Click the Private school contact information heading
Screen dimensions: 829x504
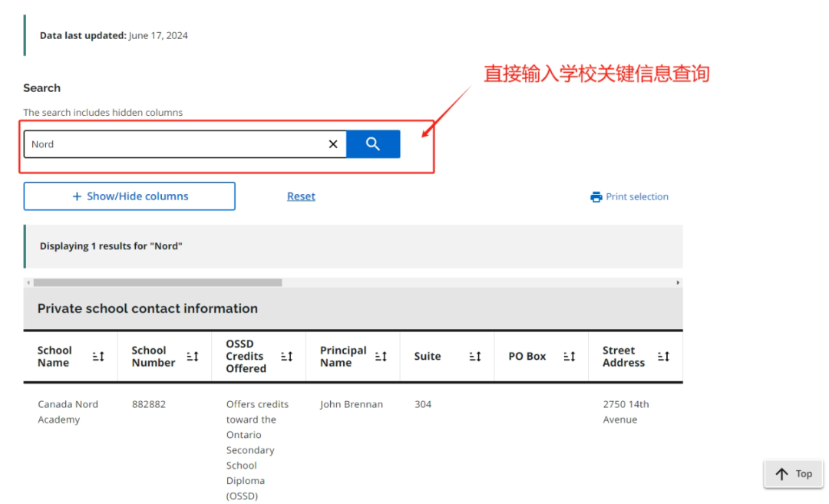click(x=147, y=308)
